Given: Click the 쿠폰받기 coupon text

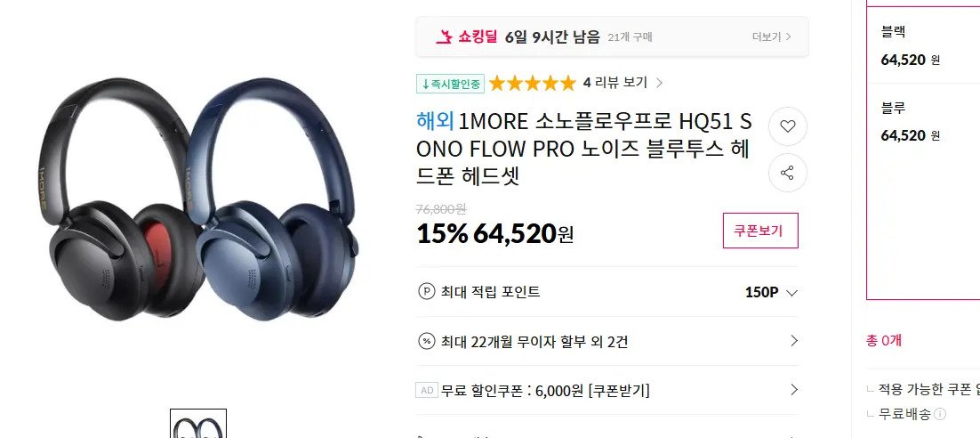Looking at the screenshot, I should pos(619,391).
